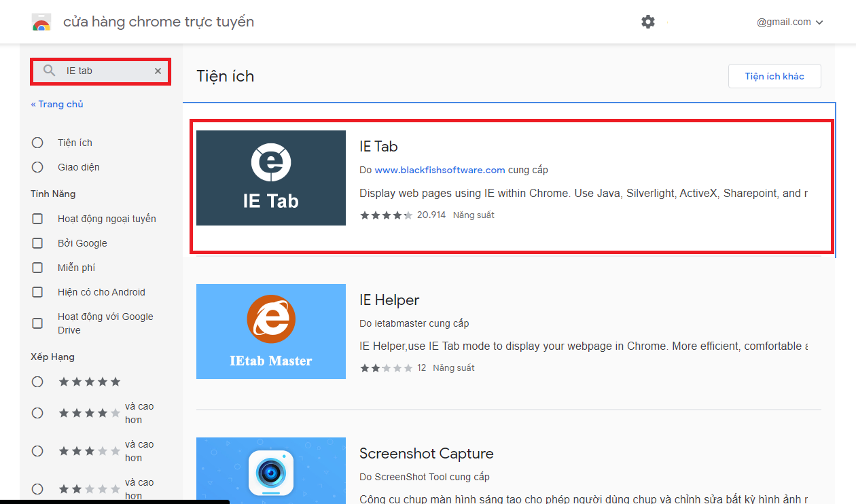Check the Miễn phí checkbox
This screenshot has height=504, width=856.
click(x=37, y=268)
